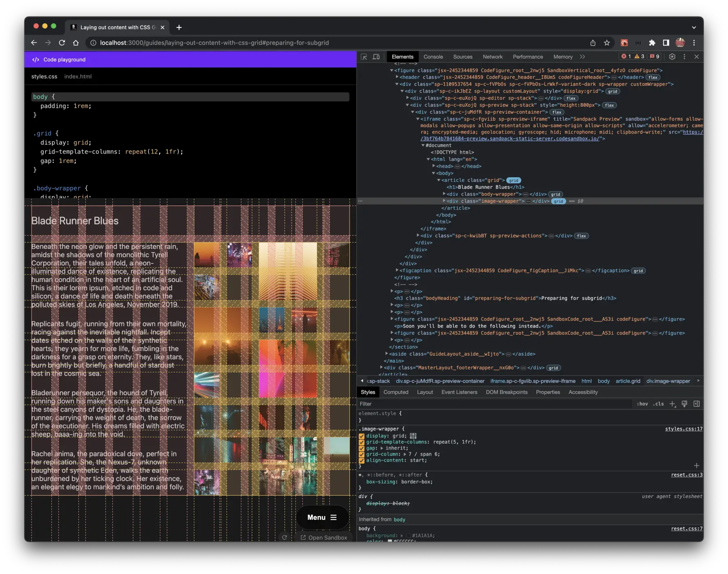Uncheck the grid-column declaration
Screen dimensions: 728x574
tap(362, 454)
